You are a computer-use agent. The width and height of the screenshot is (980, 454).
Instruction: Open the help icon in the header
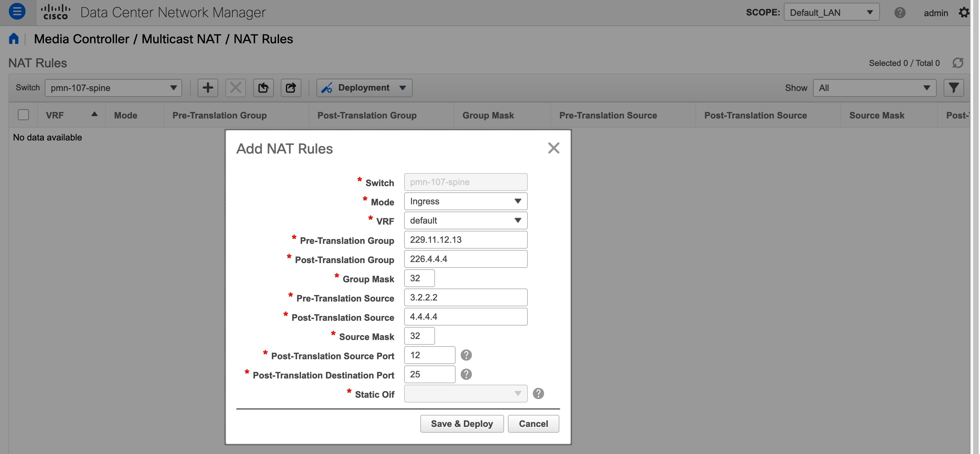(900, 13)
